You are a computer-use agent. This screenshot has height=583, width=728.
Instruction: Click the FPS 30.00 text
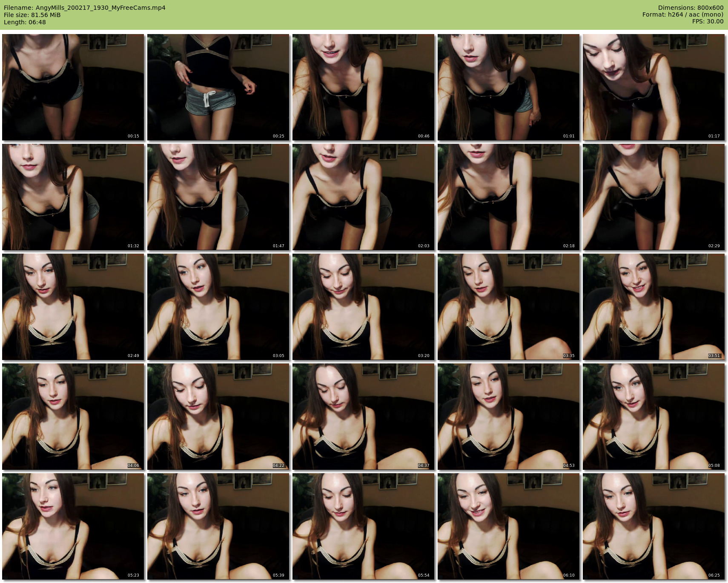(x=708, y=21)
